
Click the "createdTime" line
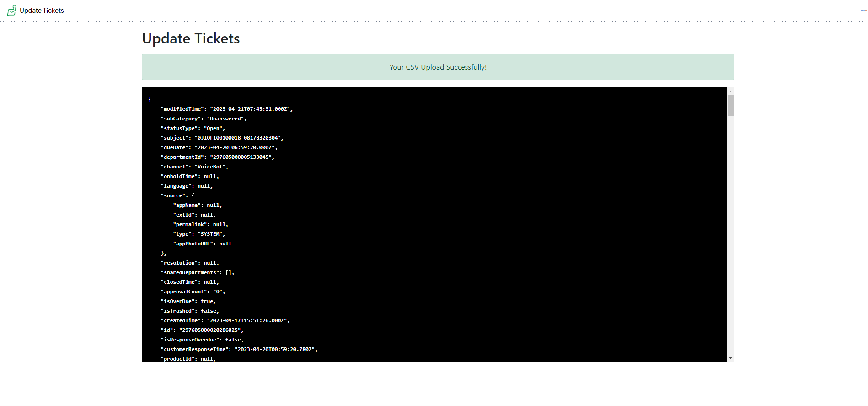(x=225, y=320)
